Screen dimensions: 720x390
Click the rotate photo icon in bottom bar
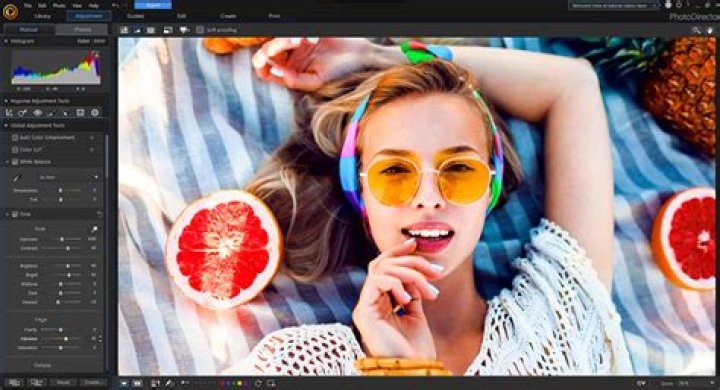[x=258, y=383]
